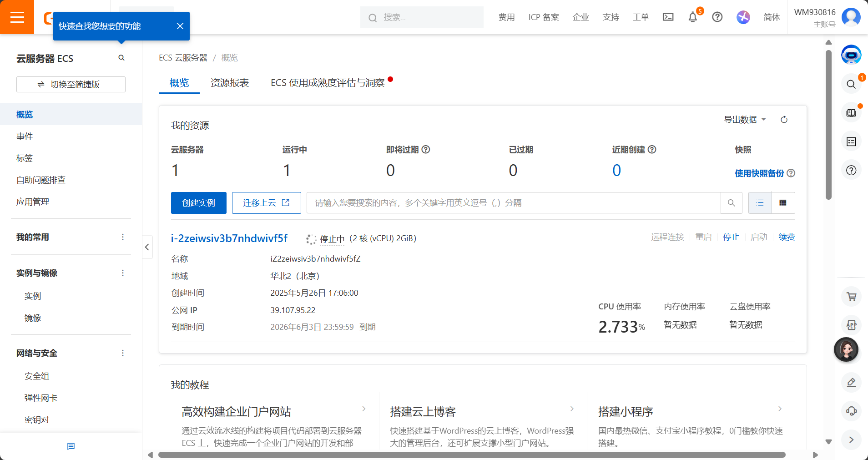The width and height of the screenshot is (868, 460).
Task: Open the AI assistant robot icon
Action: coord(851,55)
